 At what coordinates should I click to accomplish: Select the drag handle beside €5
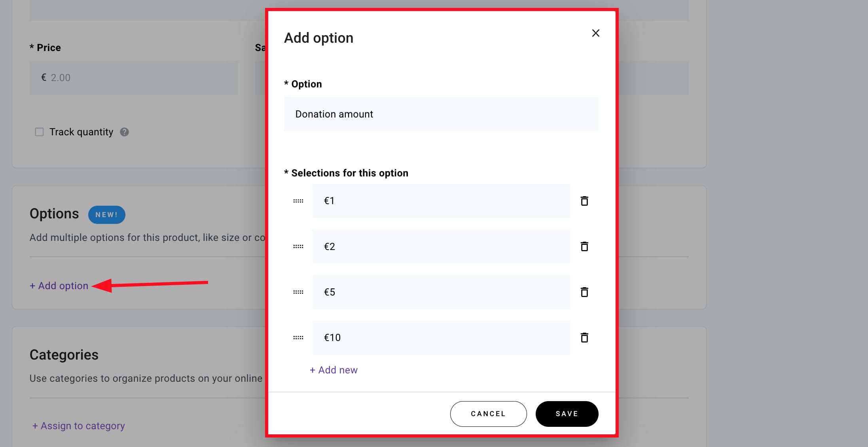(298, 292)
